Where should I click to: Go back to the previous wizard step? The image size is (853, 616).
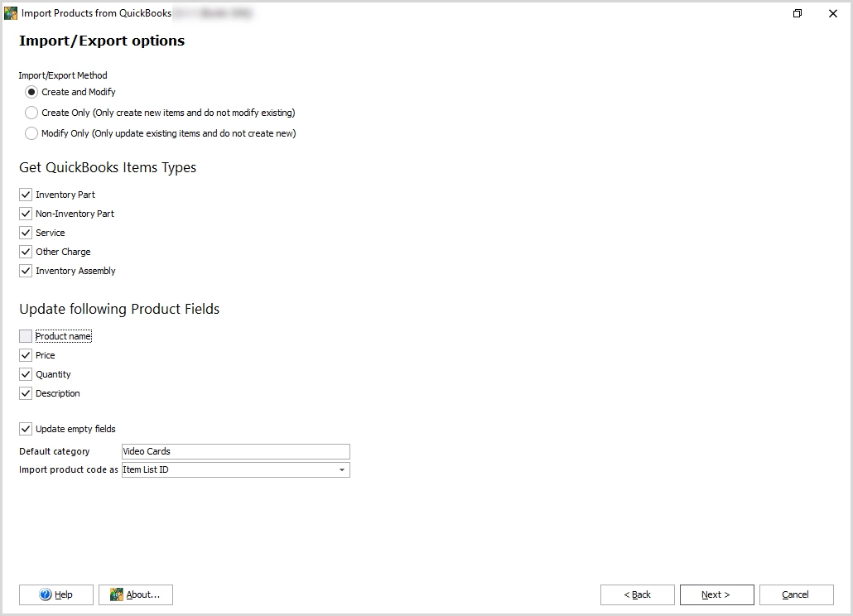click(x=637, y=594)
